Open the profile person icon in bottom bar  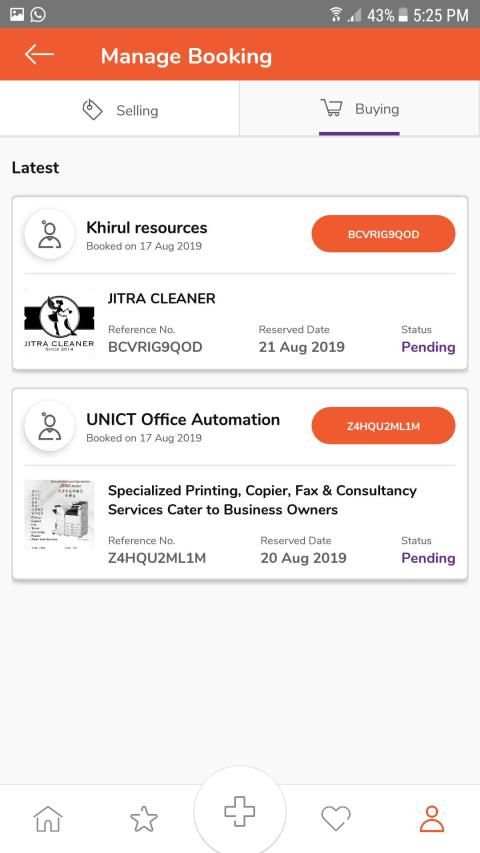click(432, 819)
